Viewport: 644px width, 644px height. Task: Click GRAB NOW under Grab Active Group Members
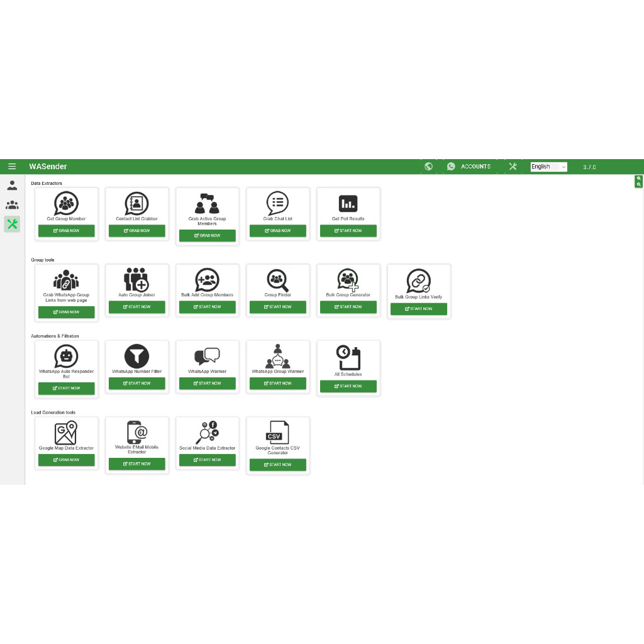point(207,235)
